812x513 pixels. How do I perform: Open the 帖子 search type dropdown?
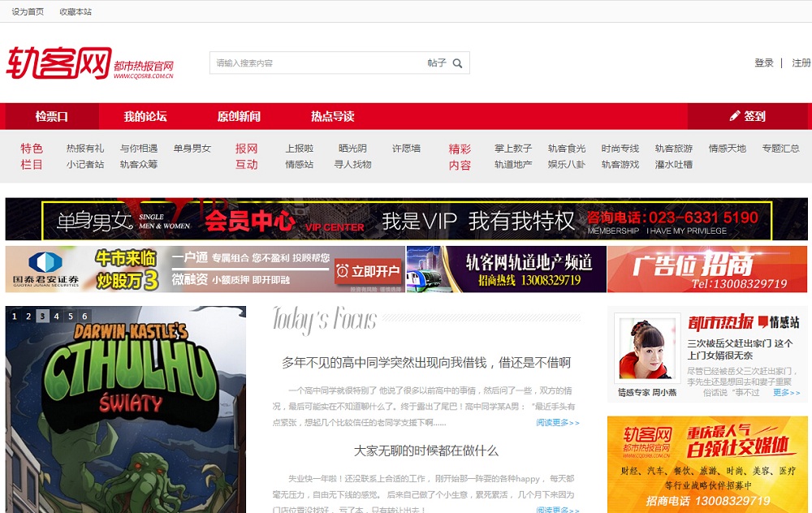point(437,63)
